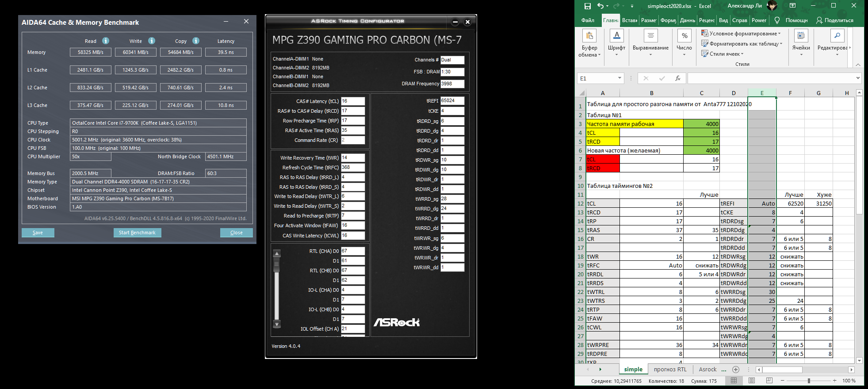Open the Name Box dropdown arrow
Viewport: 868px width, 389px height.
click(x=619, y=78)
